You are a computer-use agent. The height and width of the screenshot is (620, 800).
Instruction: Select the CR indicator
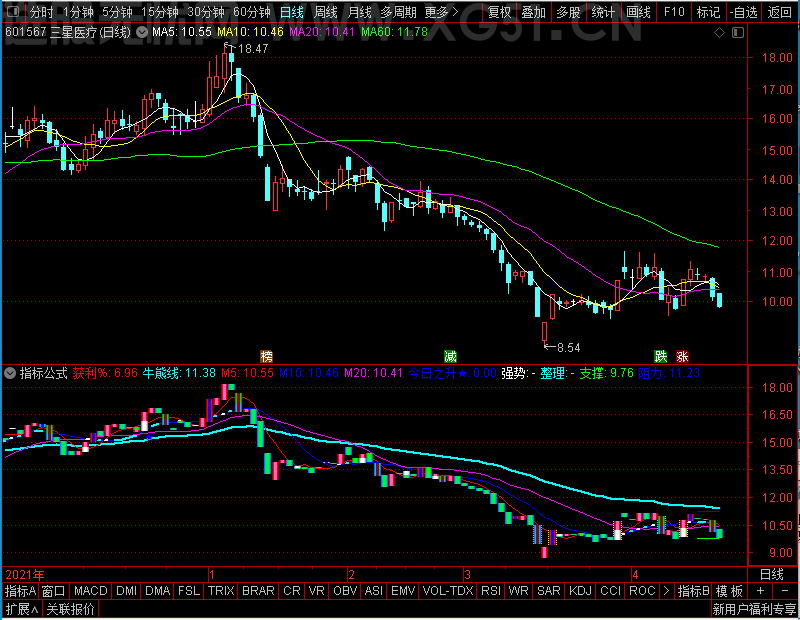(x=292, y=590)
